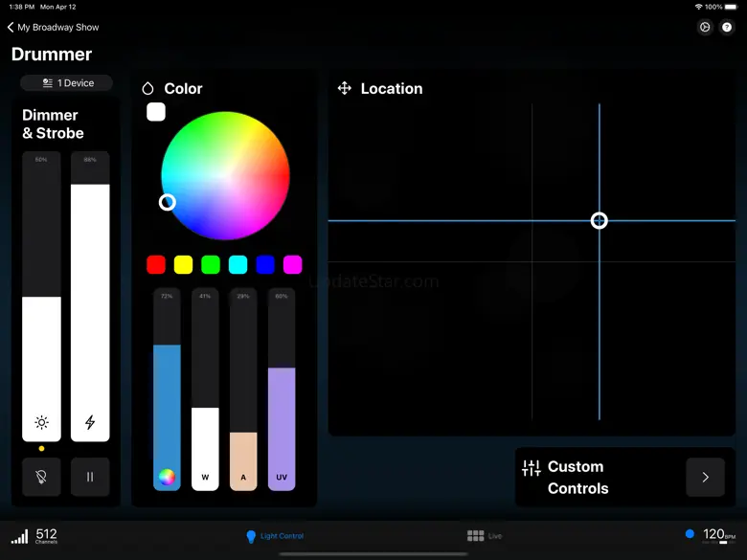Pick the cyan color preset swatch
This screenshot has width=747, height=560.
tap(238, 264)
